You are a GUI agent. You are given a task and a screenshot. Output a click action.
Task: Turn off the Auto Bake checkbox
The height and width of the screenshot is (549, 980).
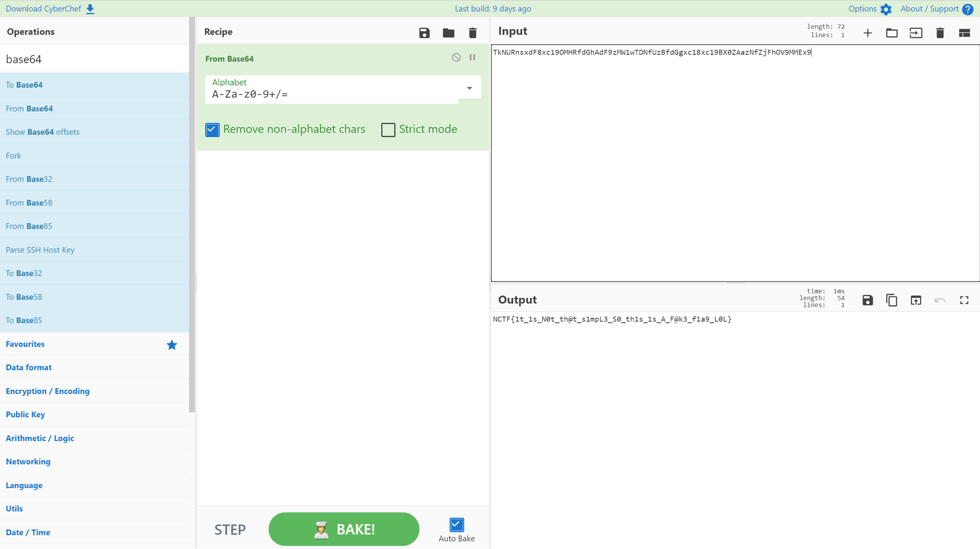[456, 525]
